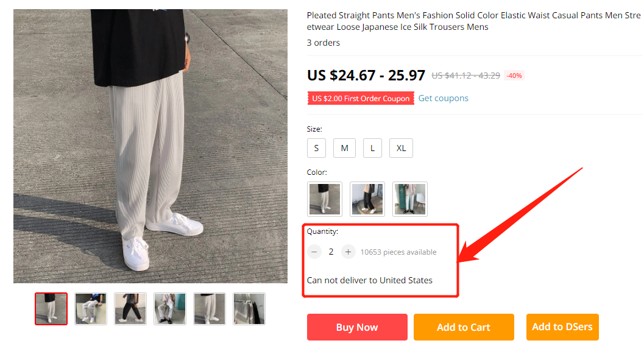Add the item to cart
Viewport: 644px width, 346px height.
click(x=464, y=327)
